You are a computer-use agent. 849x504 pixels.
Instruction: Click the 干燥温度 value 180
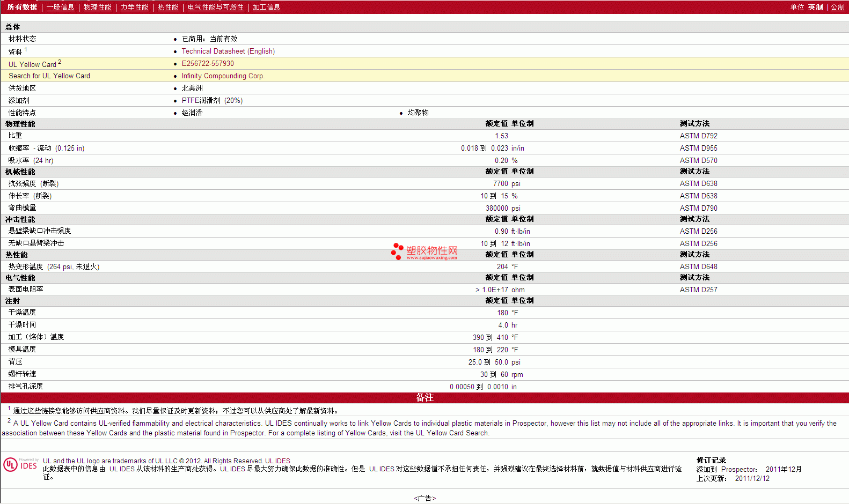pyautogui.click(x=502, y=313)
